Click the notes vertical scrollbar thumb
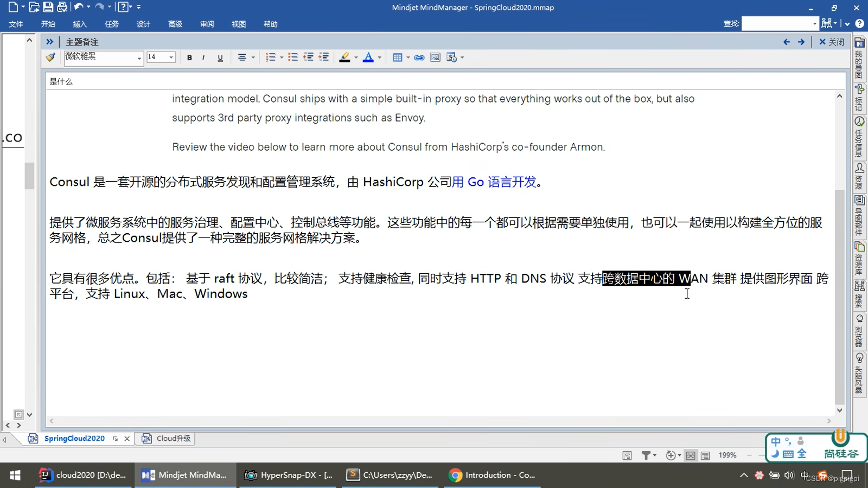Viewport: 868px width, 488px height. [839, 297]
